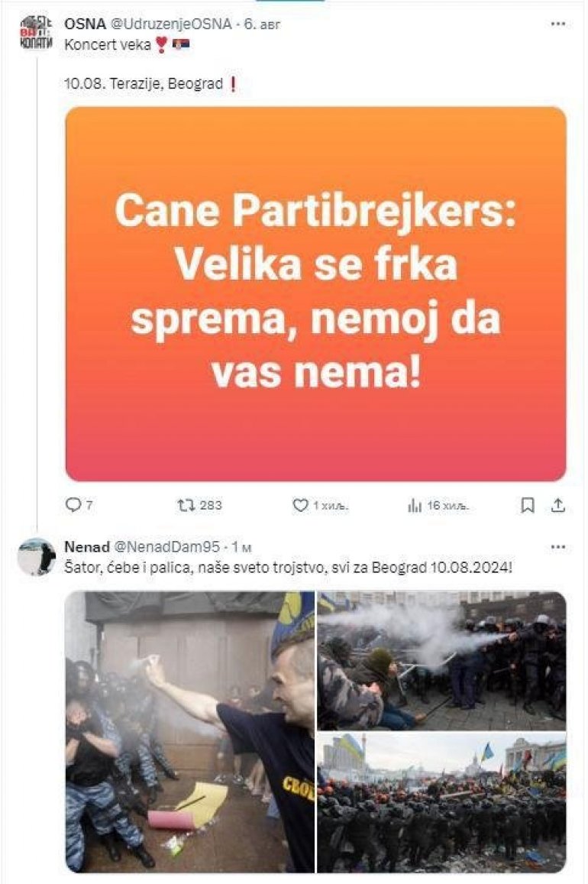
Task: Share the OSNA post via upload icon
Action: click(557, 505)
